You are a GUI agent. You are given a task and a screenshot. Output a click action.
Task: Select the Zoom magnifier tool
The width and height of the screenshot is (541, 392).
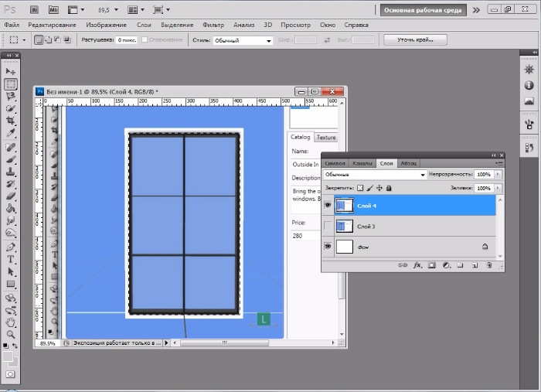[11, 334]
